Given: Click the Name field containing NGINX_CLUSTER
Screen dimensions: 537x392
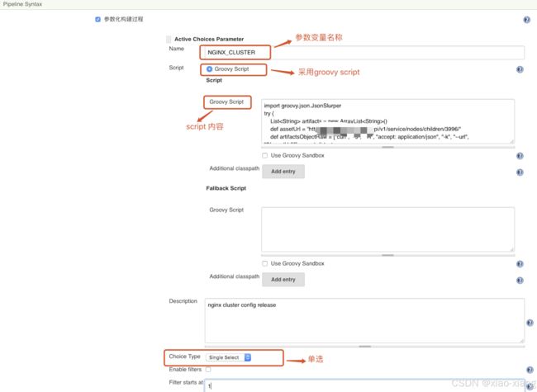Looking at the screenshot, I should [x=364, y=52].
